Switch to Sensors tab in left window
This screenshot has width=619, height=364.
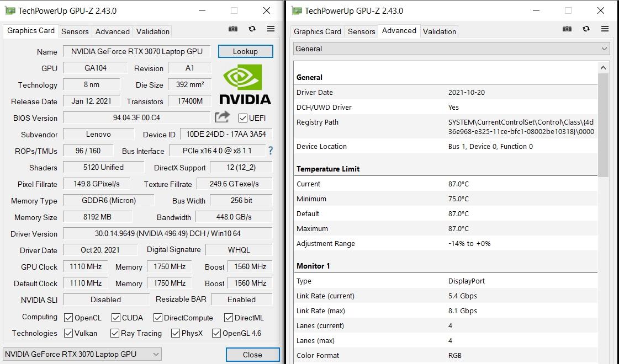75,31
